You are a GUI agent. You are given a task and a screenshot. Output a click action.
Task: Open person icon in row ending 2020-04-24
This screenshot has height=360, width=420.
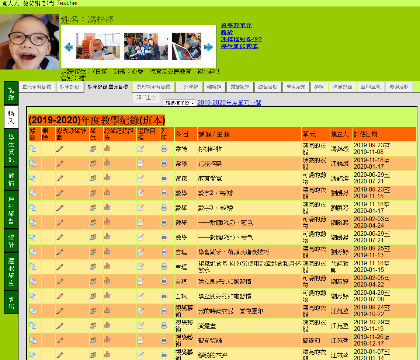[93, 222]
